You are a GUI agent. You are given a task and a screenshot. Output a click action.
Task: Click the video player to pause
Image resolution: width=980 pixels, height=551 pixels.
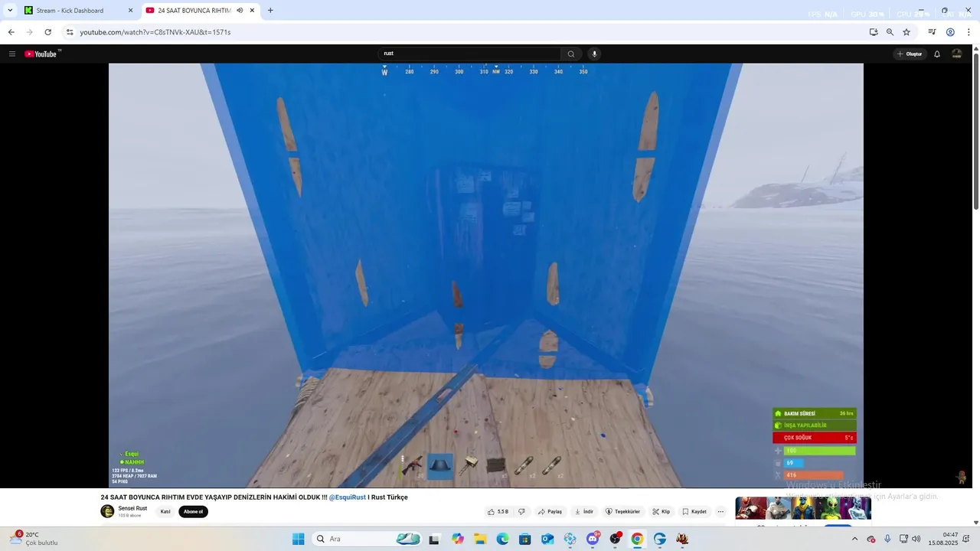(485, 275)
